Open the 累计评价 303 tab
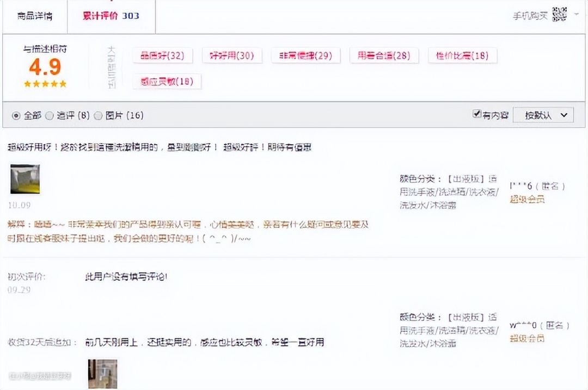The image size is (588, 390). coord(111,16)
